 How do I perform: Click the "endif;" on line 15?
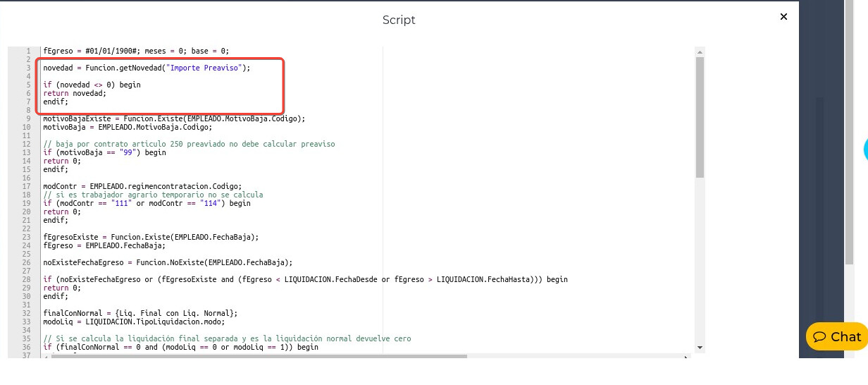coord(56,169)
